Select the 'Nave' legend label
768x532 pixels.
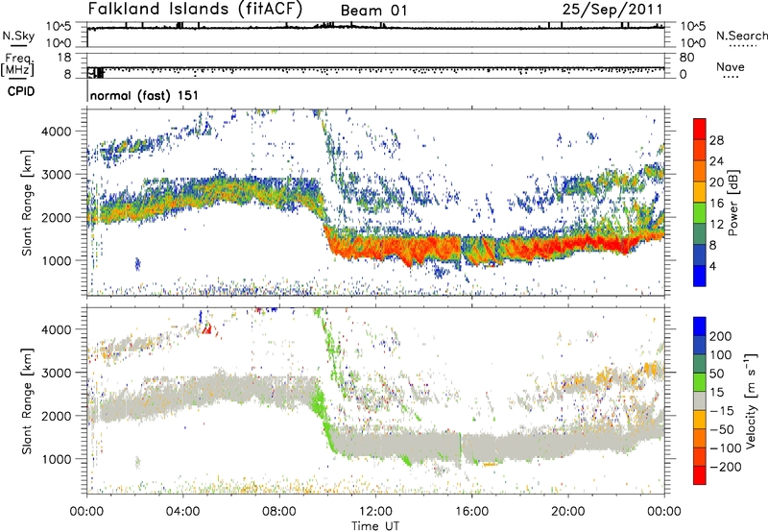(x=731, y=66)
